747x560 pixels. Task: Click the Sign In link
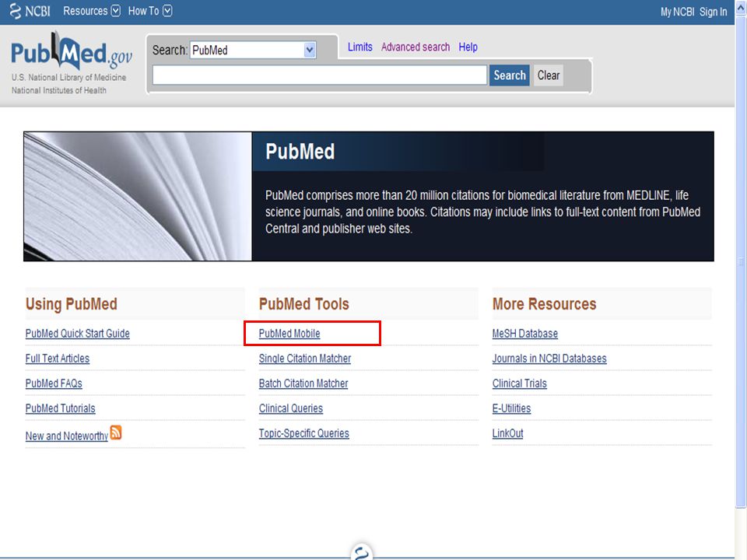[713, 12]
